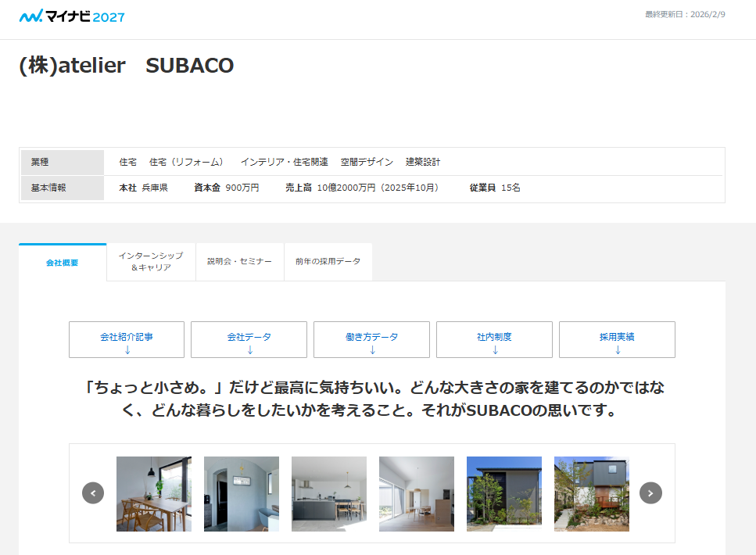View the dark house exterior under blue sky

point(504,494)
